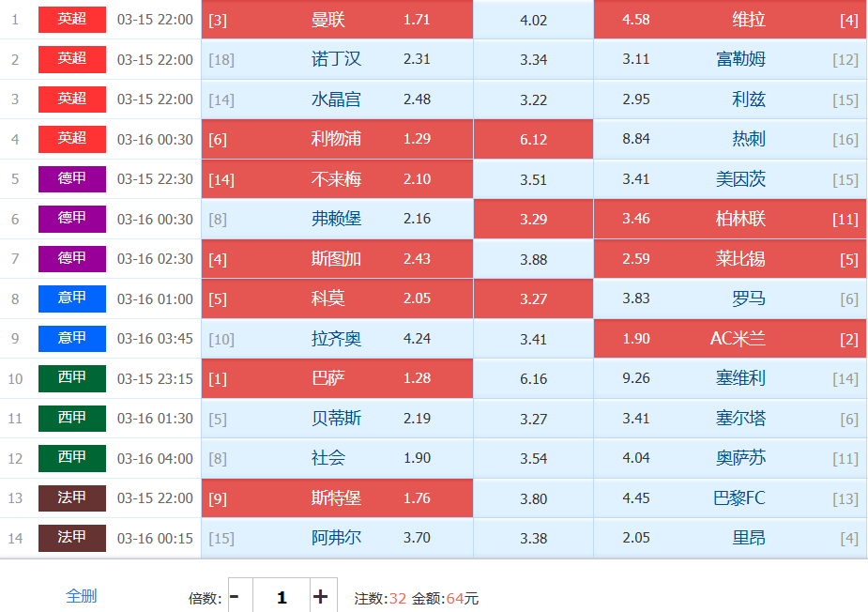Image resolution: width=868 pixels, height=612 pixels.
Task: Toggle 维拉 away win odds 4.58
Action: click(x=729, y=20)
